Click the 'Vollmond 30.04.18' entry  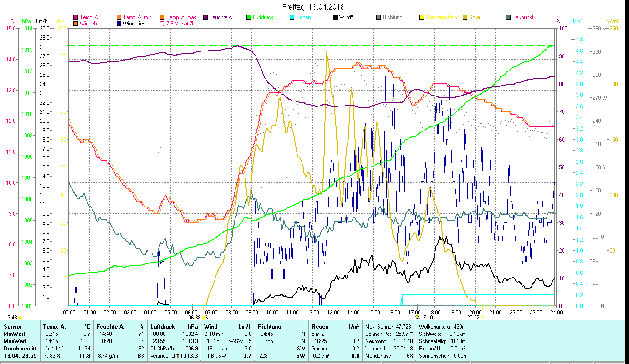pos(389,349)
